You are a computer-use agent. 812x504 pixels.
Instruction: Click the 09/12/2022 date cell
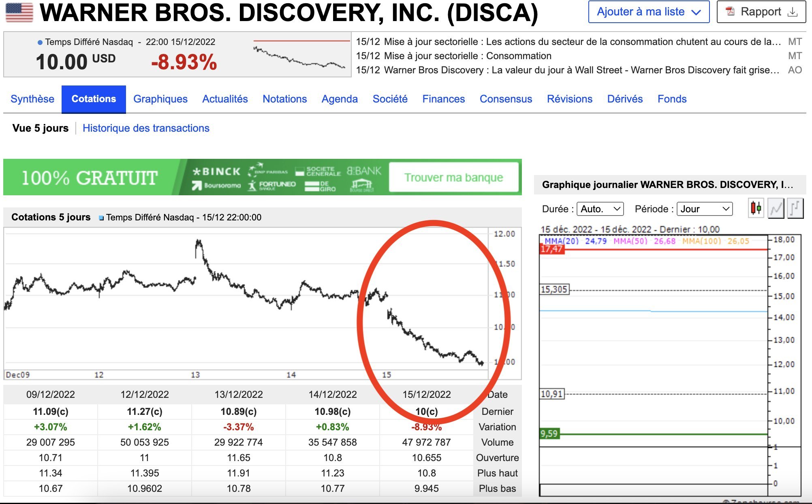click(x=51, y=394)
